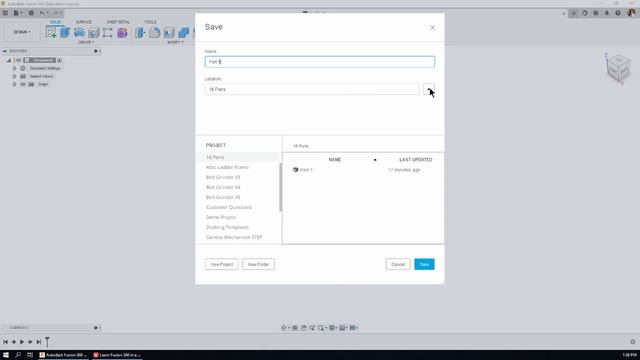Click the project list scrollbar

tap(280, 187)
